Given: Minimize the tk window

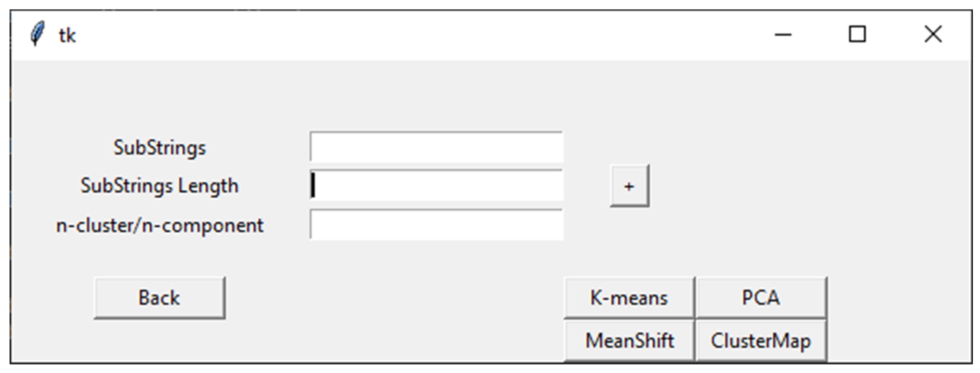Looking at the screenshot, I should pos(783,35).
